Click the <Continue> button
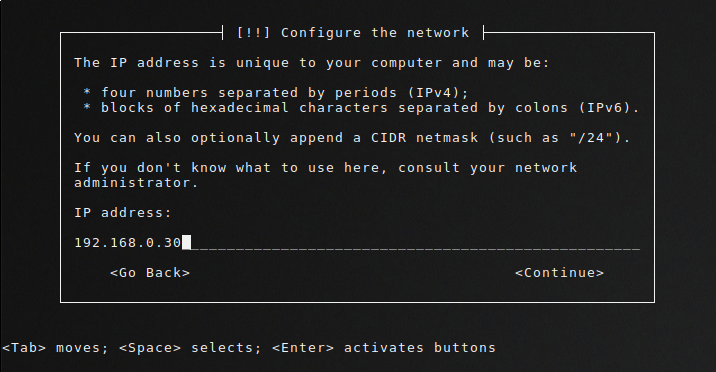 559,272
